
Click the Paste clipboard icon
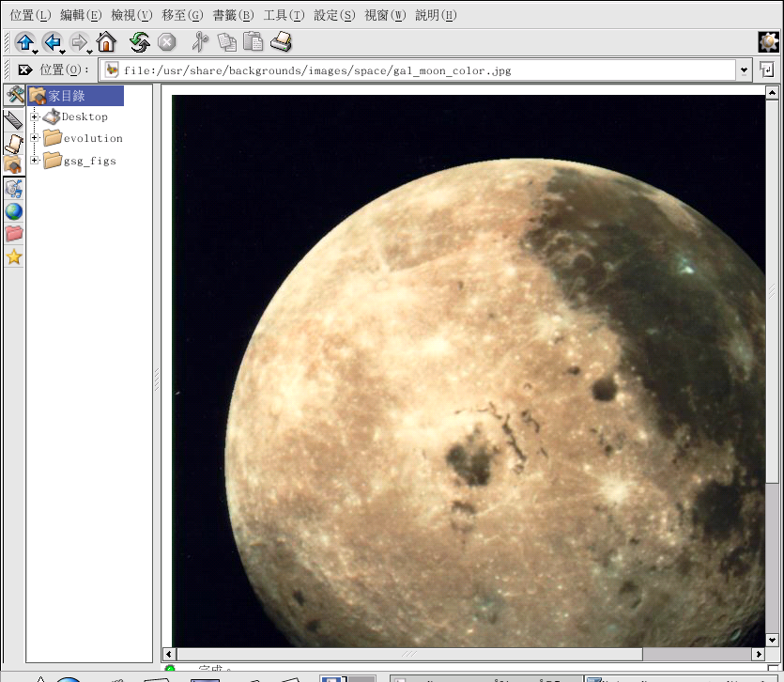[253, 41]
